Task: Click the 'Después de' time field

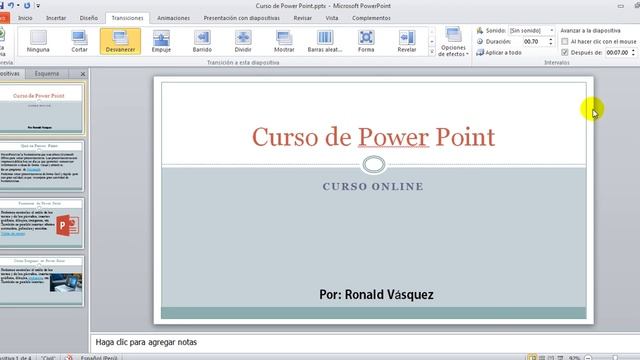Action: 617,52
